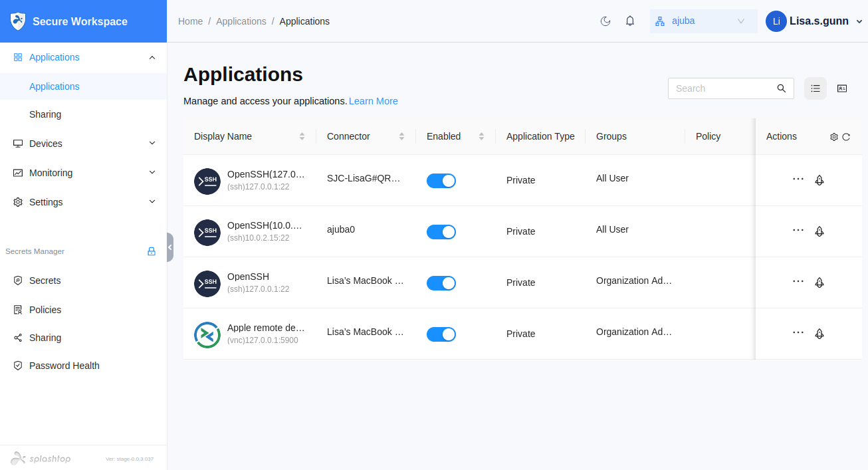This screenshot has height=470, width=868.
Task: Open the notifications bell
Action: [630, 21]
